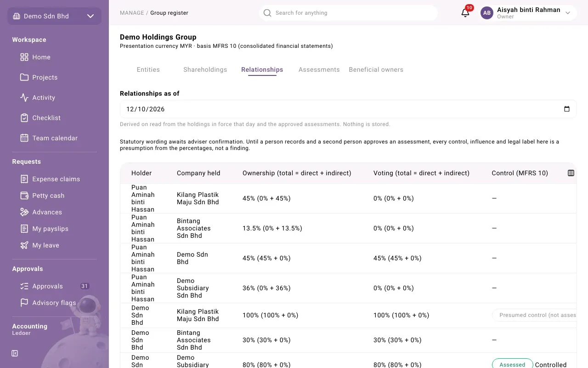
Task: Focus the Search for anything box
Action: coord(348,13)
